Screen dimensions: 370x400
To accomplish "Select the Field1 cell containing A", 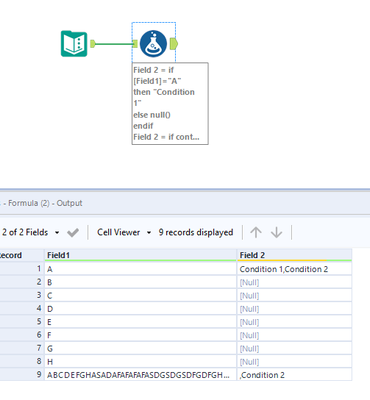I will [141, 269].
